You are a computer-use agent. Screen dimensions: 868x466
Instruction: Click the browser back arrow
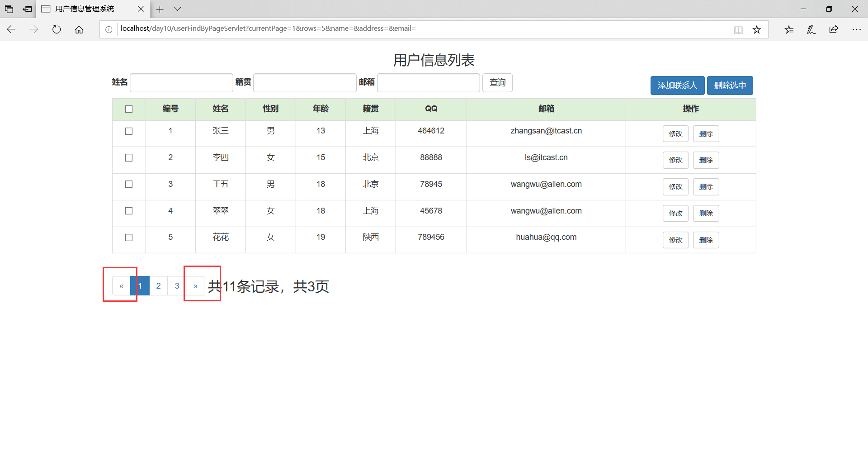pos(11,29)
